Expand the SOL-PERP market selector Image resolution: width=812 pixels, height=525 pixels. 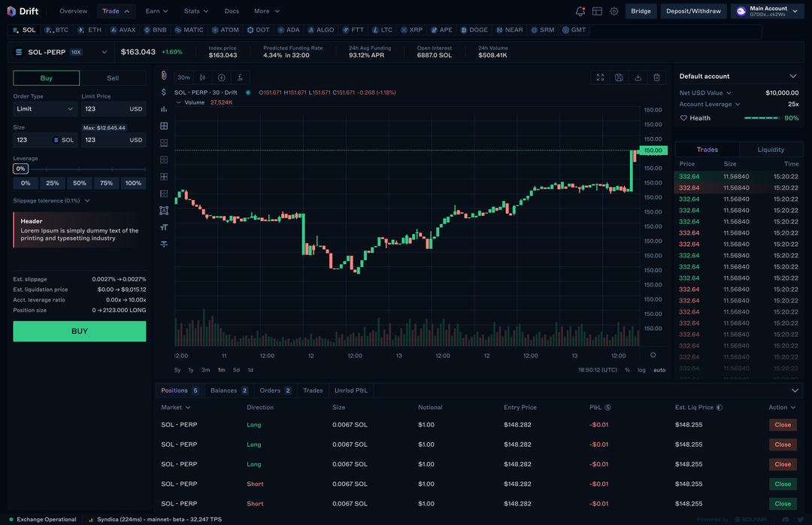(104, 53)
